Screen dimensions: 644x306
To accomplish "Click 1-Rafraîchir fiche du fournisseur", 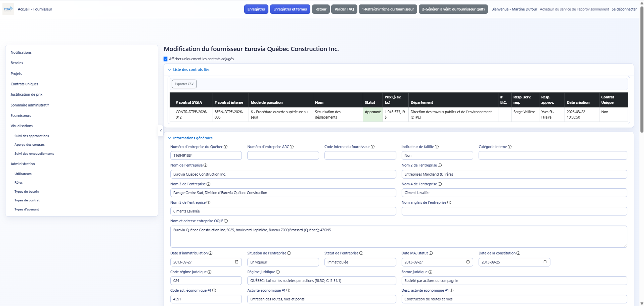I will click(388, 9).
